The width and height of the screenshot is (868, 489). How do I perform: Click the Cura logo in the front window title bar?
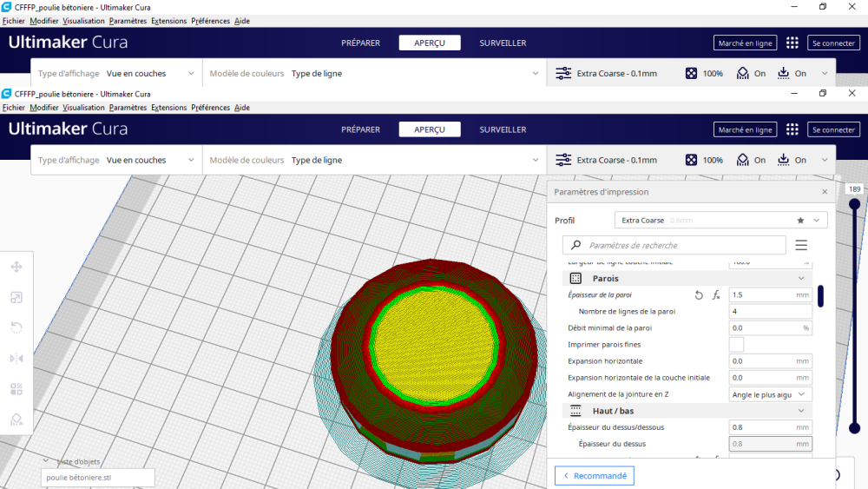click(7, 94)
